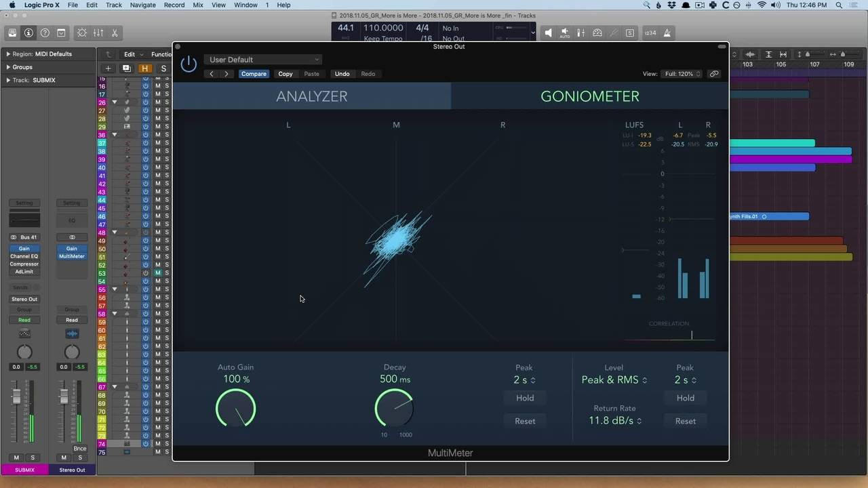
Task: Toggle the Inspector info button
Action: click(x=28, y=33)
